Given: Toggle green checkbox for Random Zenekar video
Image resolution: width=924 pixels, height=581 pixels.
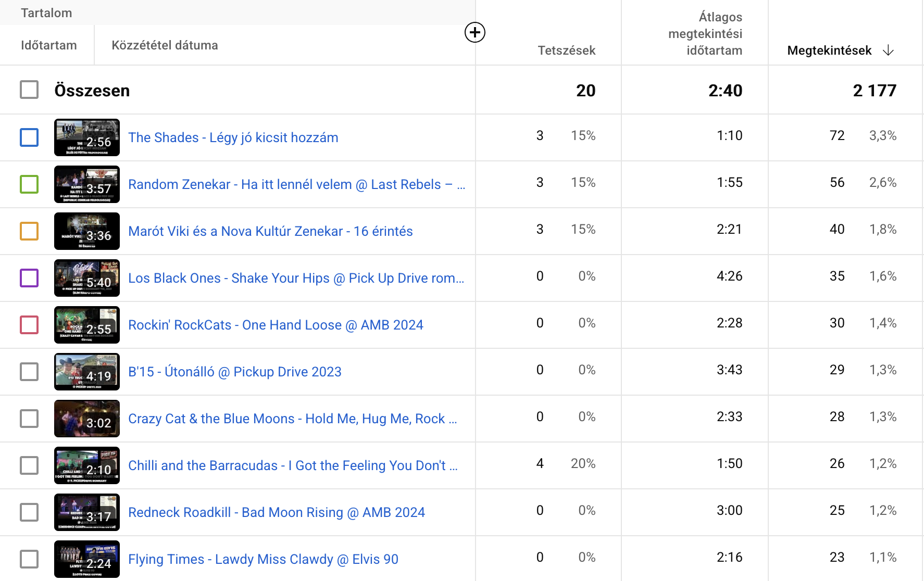Looking at the screenshot, I should pos(29,184).
